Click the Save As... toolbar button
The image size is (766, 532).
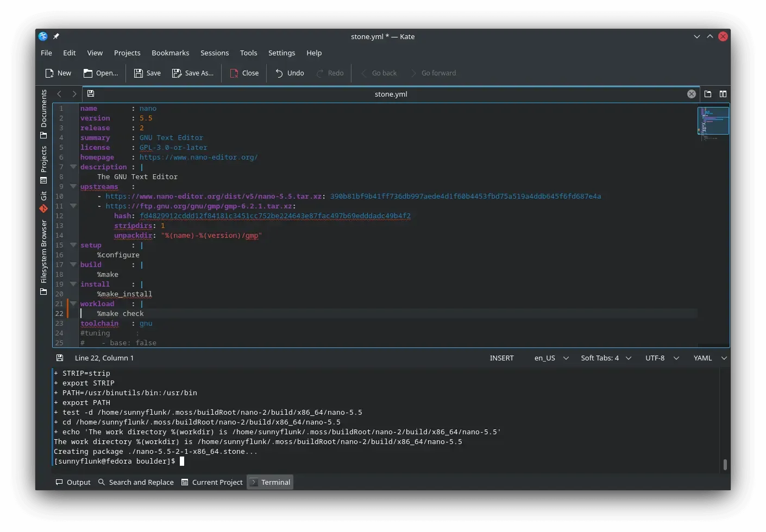(193, 73)
